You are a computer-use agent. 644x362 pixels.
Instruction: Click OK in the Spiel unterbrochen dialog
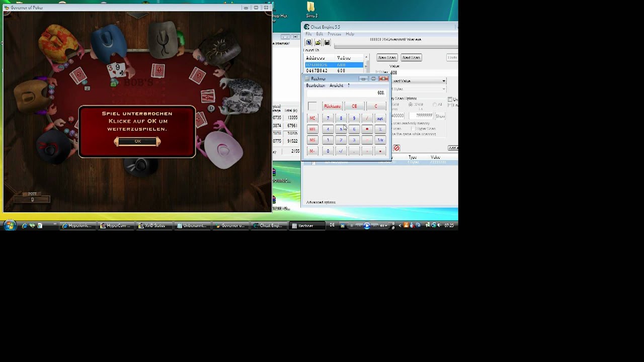137,141
